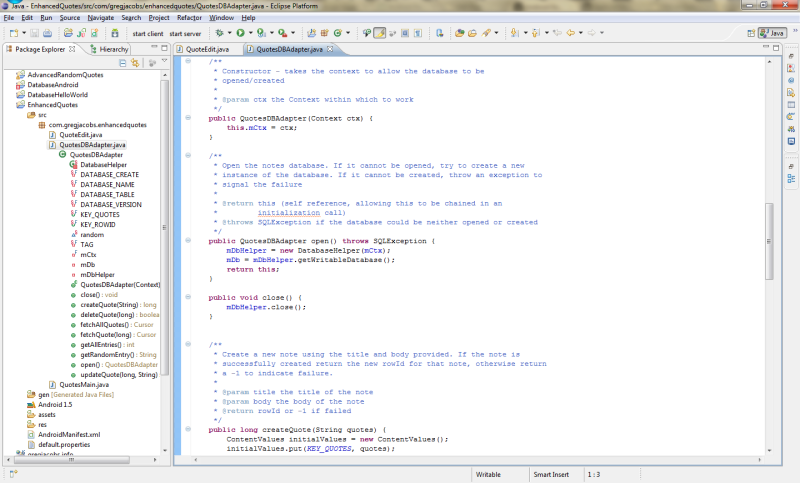The width and height of the screenshot is (800, 483).
Task: Collapse the Constructor Javadoc comment fold marker
Action: [x=188, y=62]
